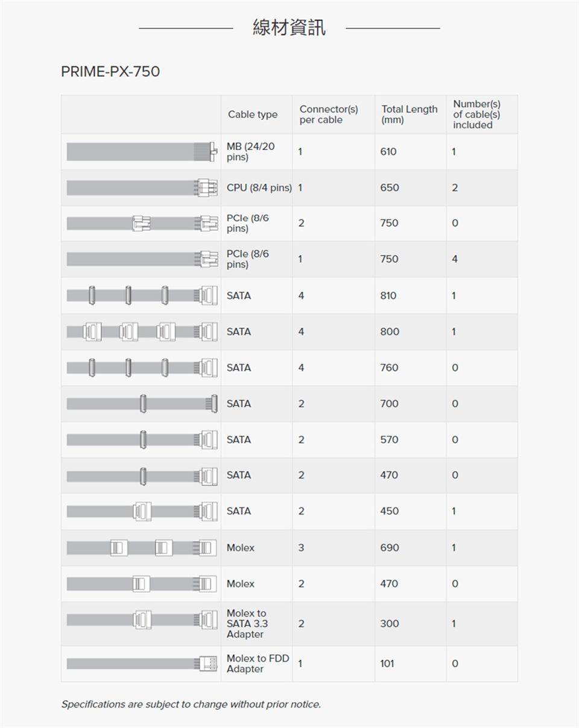Click the "Cable type" column header
579x728 pixels.
(253, 115)
